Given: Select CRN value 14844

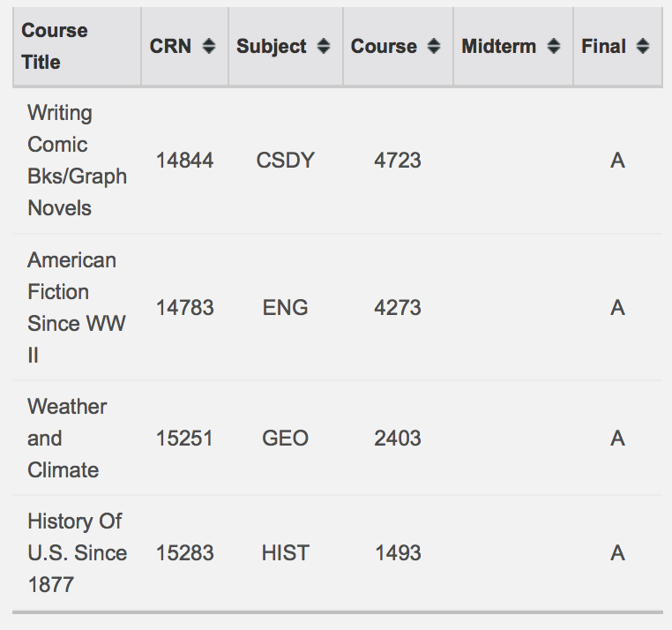Looking at the screenshot, I should (x=184, y=161).
